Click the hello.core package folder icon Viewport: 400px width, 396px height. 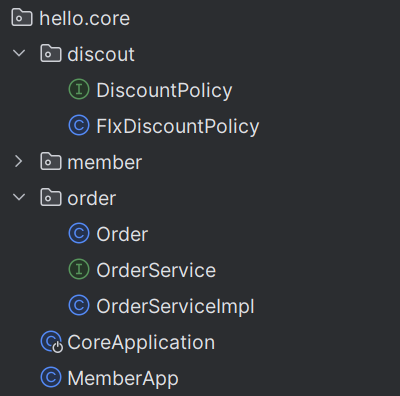pyautogui.click(x=22, y=18)
